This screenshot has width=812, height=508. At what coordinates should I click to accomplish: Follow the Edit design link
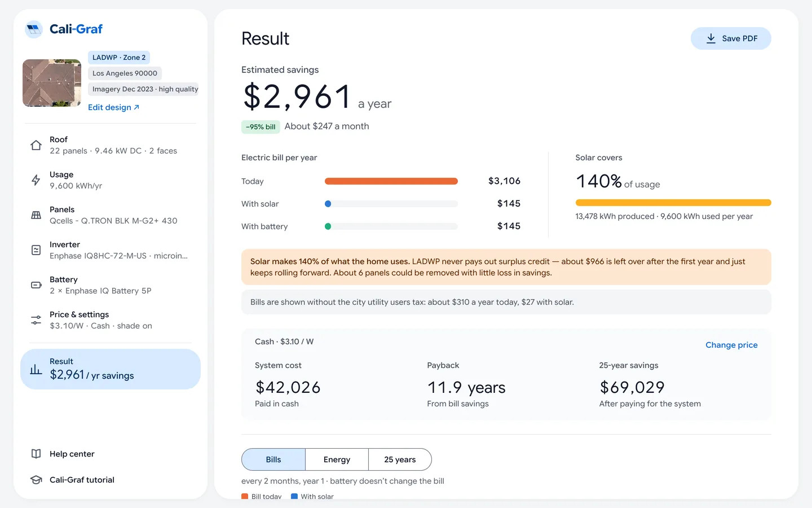pyautogui.click(x=113, y=107)
